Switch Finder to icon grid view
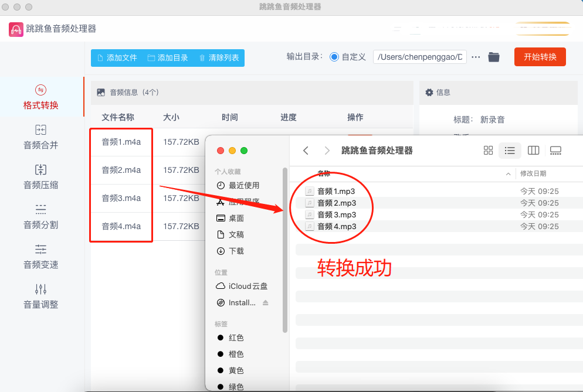This screenshot has height=392, width=583. (x=488, y=151)
